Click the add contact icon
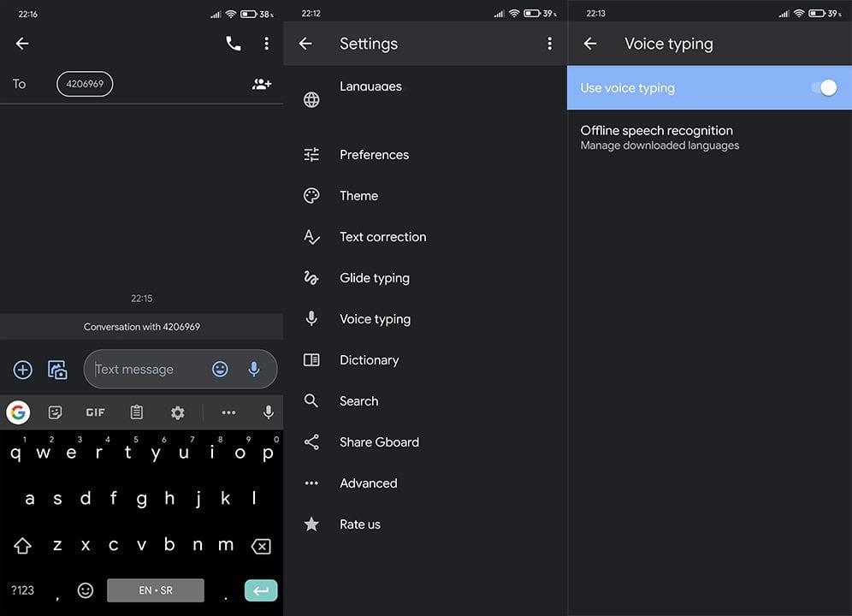The width and height of the screenshot is (852, 616). click(262, 84)
